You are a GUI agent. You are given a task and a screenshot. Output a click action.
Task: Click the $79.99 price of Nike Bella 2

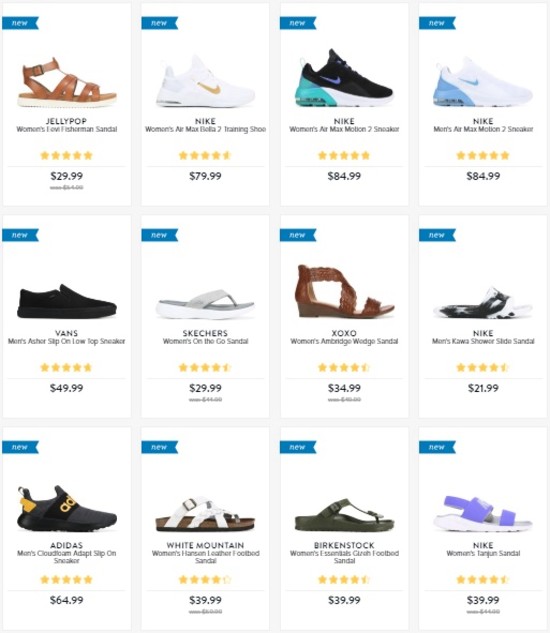click(205, 176)
